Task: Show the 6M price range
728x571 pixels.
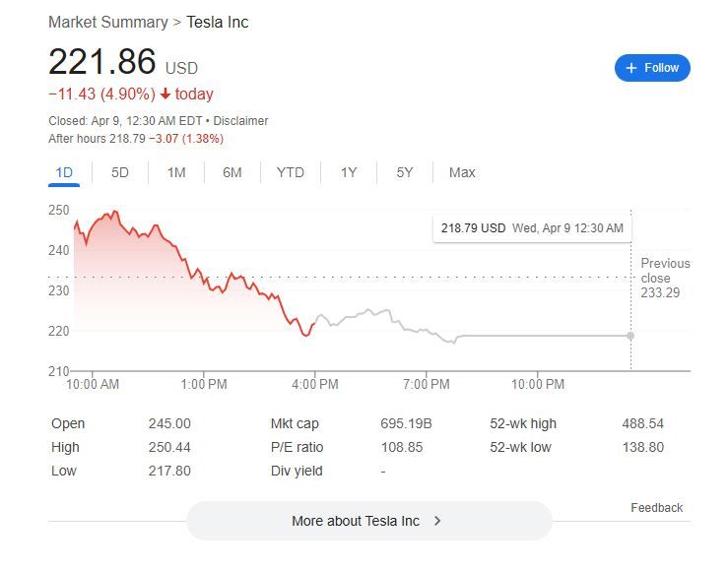Action: pos(232,172)
